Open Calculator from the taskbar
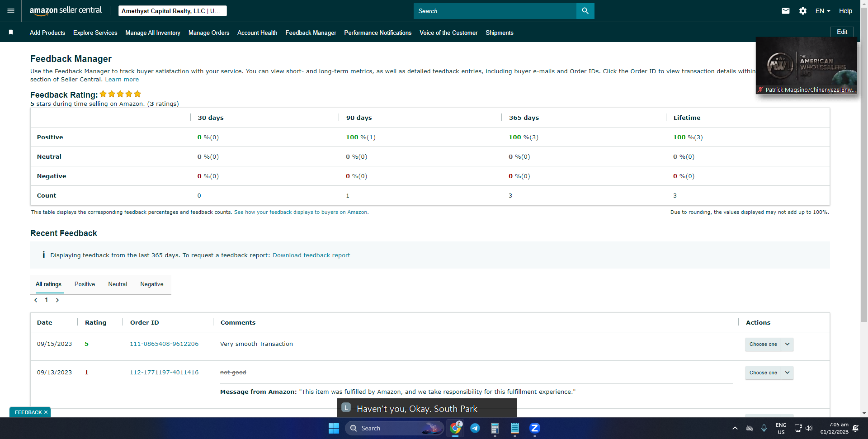The image size is (868, 439). 495,428
